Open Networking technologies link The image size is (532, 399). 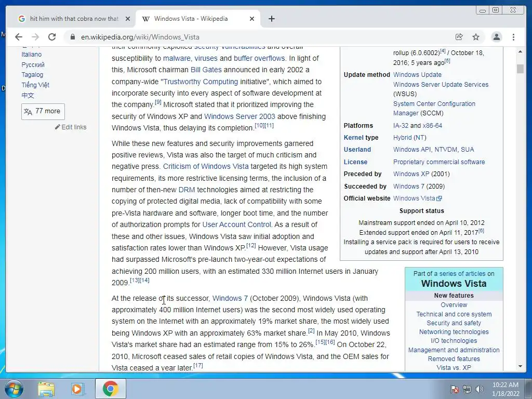(x=454, y=332)
